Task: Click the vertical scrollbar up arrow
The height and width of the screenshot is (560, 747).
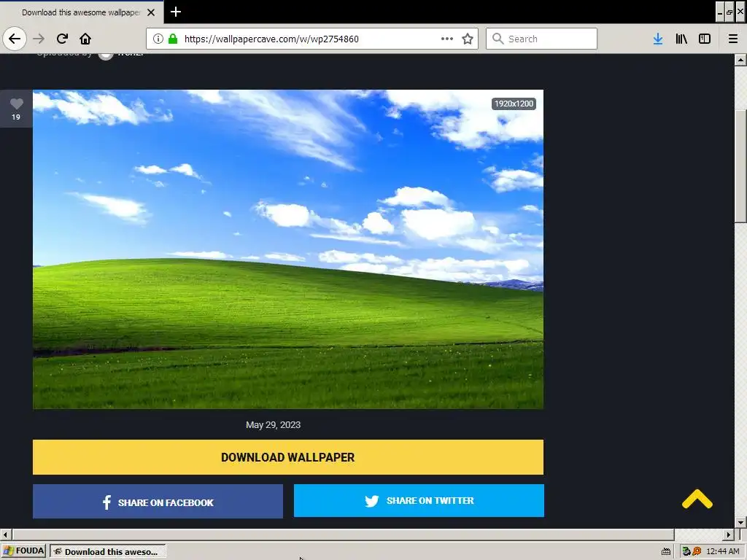Action: [740, 60]
